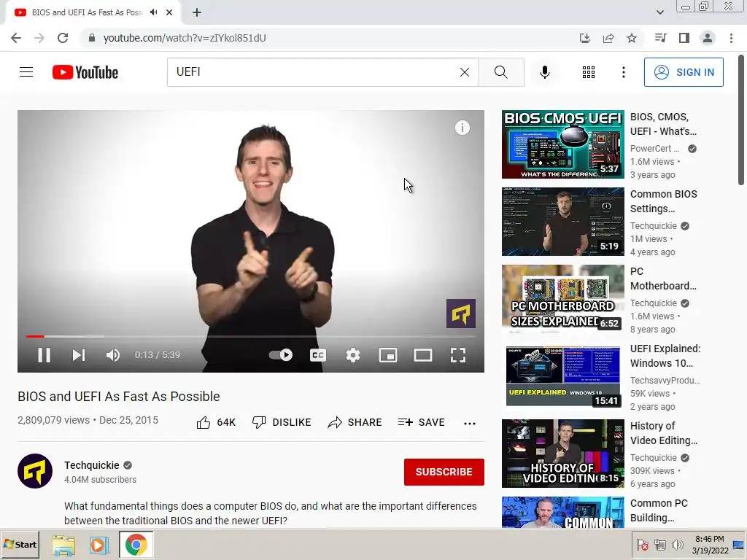
Task: Open PC Motherboard Sizes Explained thumbnail
Action: (562, 298)
